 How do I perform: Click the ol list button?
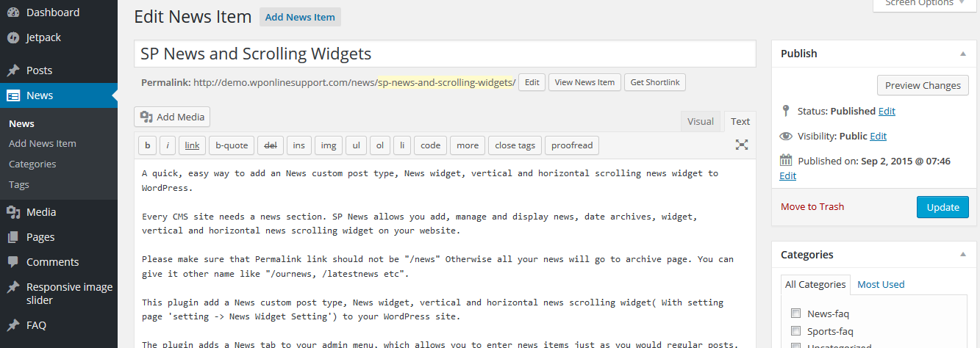(x=380, y=145)
